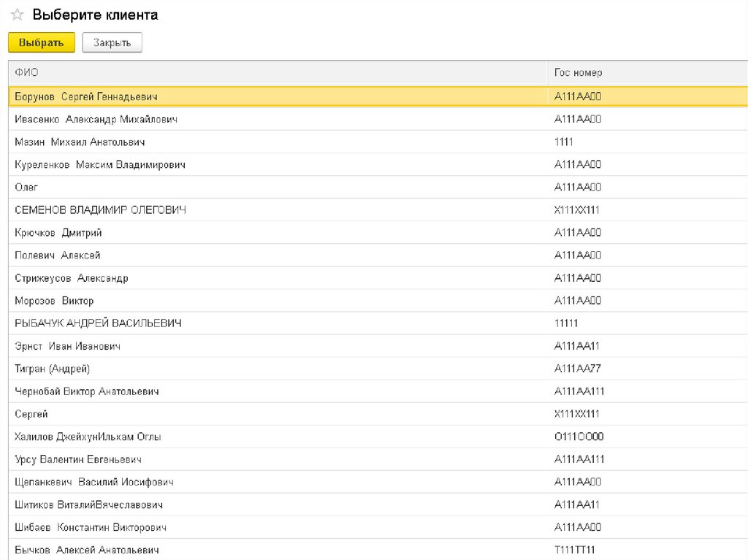Select Куреленков Максим Владимирович entry
The image size is (748, 560).
click(100, 165)
